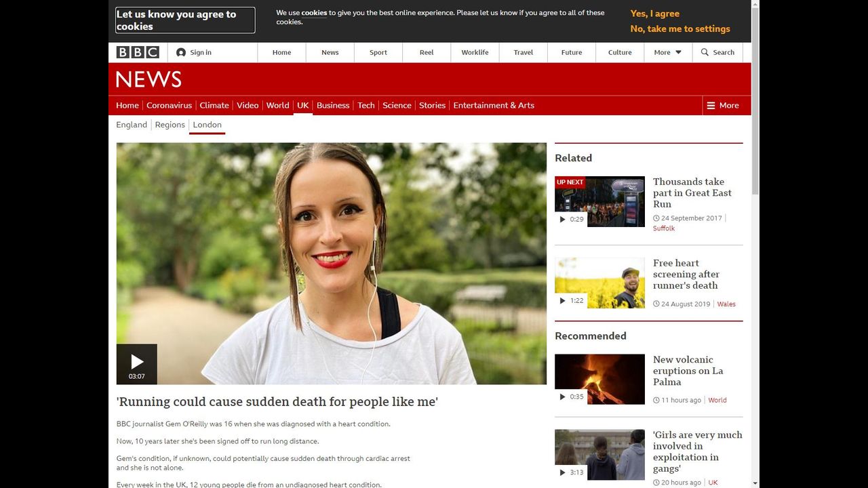Choose 'No, take me to settings'
The height and width of the screenshot is (488, 868).
click(x=679, y=29)
